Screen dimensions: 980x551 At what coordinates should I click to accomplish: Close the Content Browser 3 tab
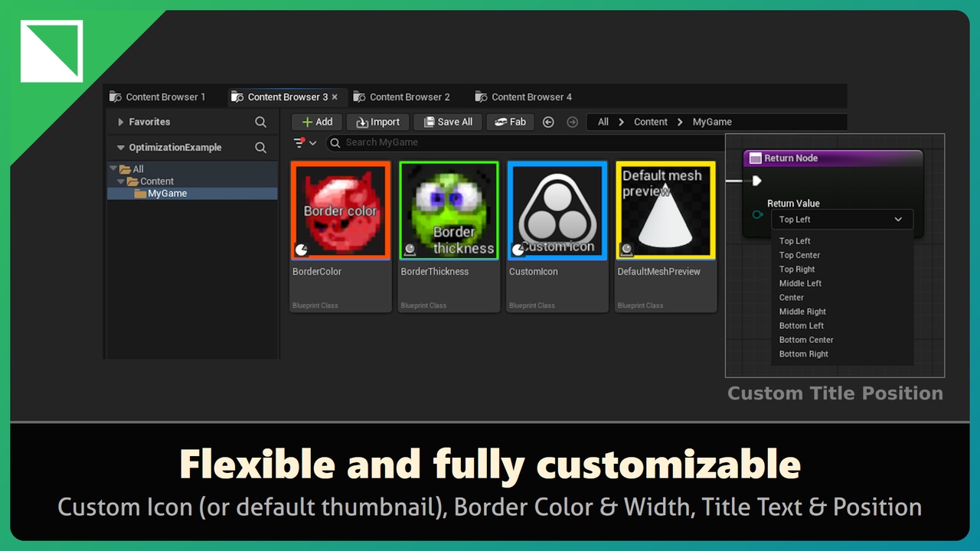point(335,97)
